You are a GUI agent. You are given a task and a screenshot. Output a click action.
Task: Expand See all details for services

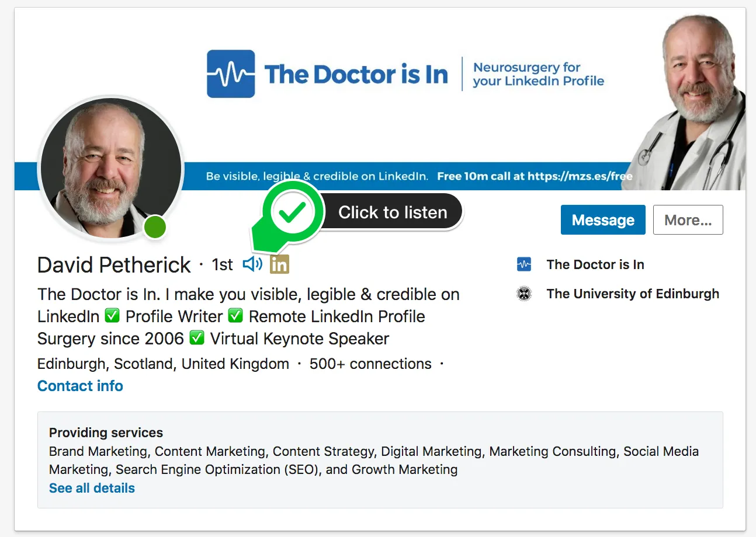[x=92, y=488]
